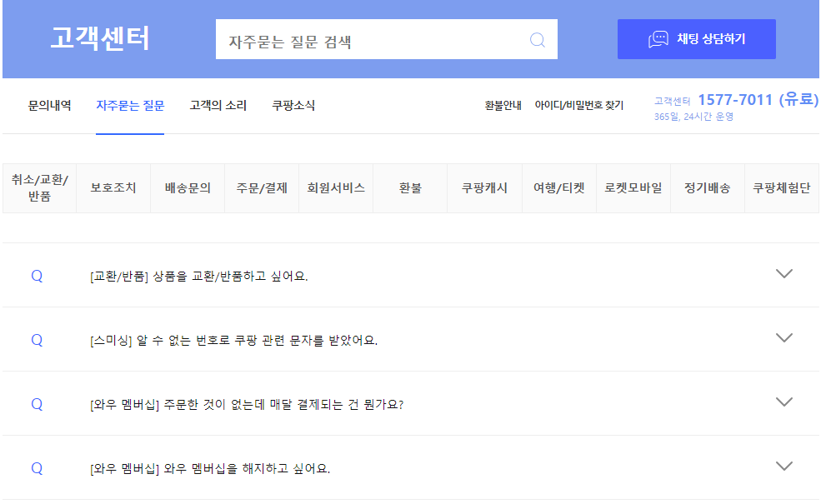Select the 쿠팡캐시 category
Image resolution: width=831 pixels, height=504 pixels.
(x=484, y=188)
